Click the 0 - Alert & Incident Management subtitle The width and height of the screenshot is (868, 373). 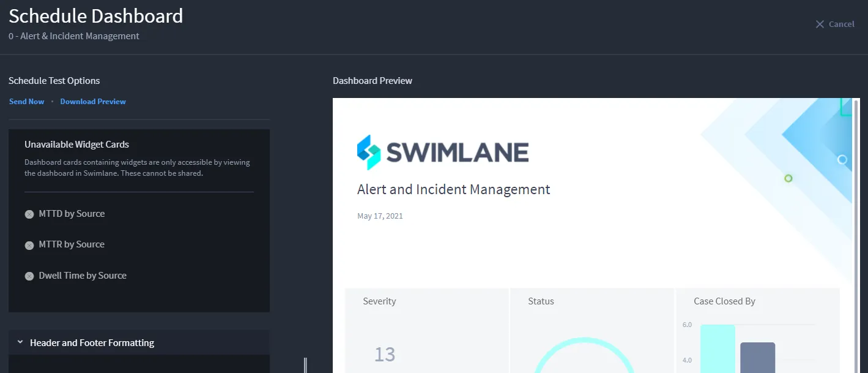[x=74, y=36]
